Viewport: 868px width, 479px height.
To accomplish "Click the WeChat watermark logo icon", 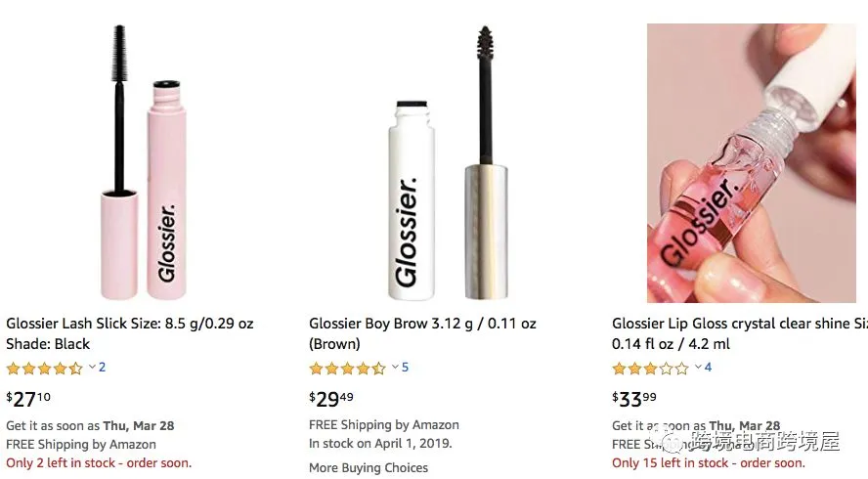I will (672, 441).
